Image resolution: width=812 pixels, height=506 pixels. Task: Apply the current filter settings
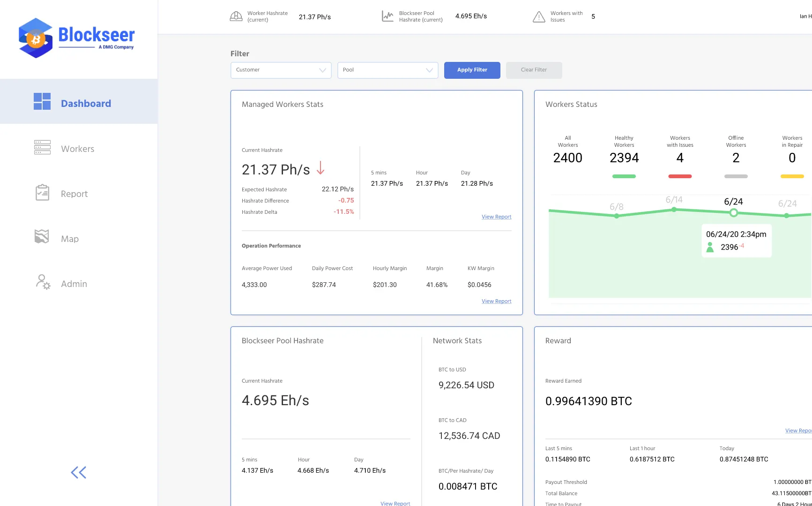472,70
